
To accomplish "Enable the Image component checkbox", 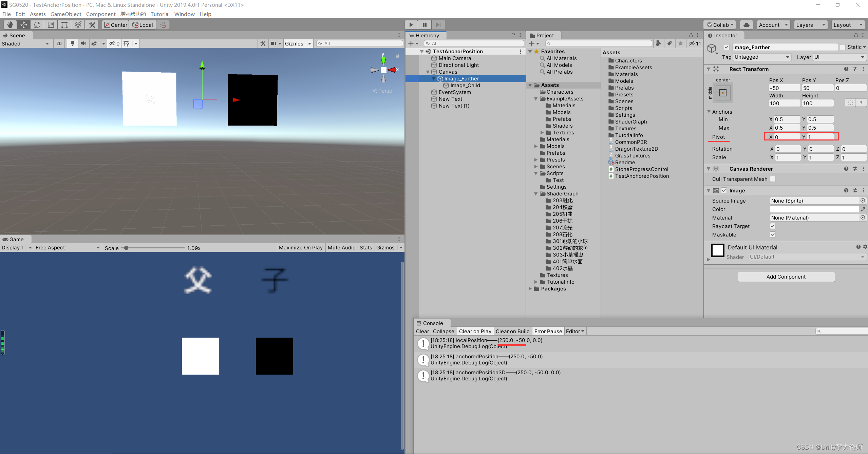I will (723, 190).
